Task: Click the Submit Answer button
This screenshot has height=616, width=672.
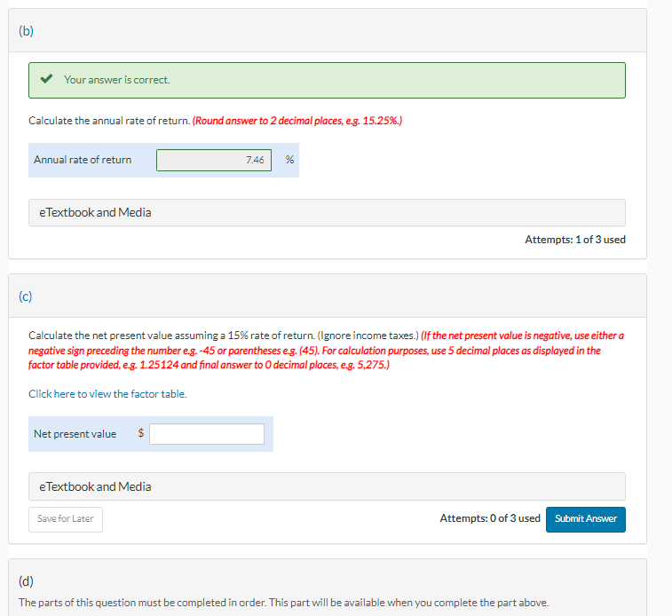Action: pos(585,519)
